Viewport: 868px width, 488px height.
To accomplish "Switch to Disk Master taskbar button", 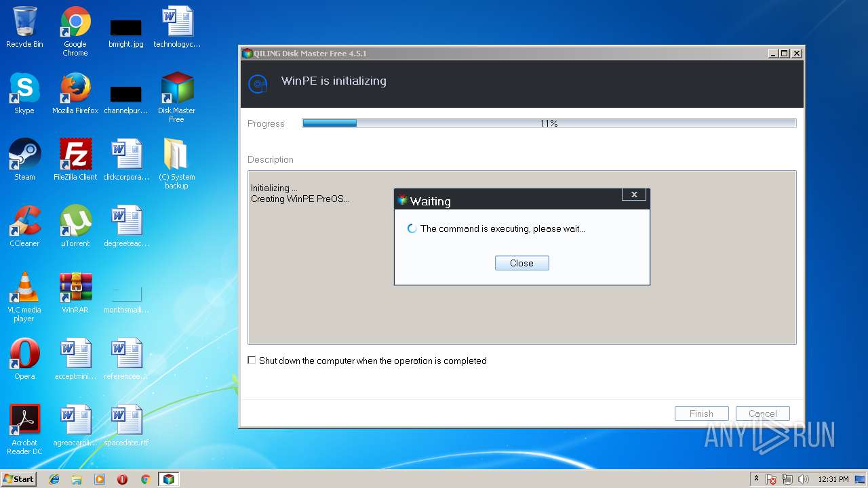I will (x=168, y=479).
